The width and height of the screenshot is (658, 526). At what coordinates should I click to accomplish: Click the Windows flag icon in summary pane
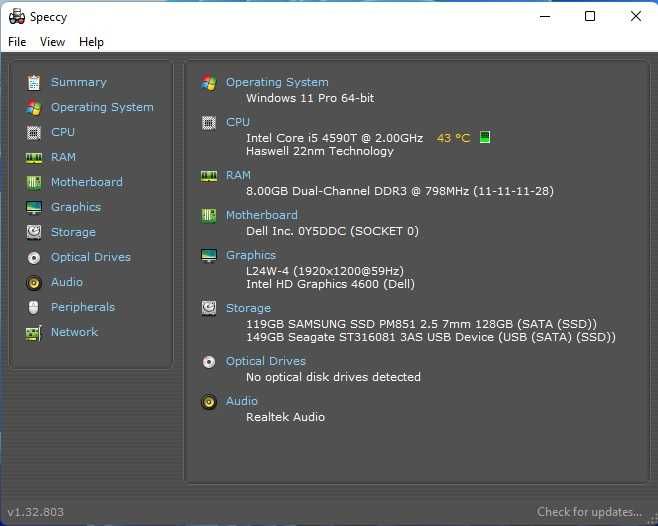tap(209, 83)
